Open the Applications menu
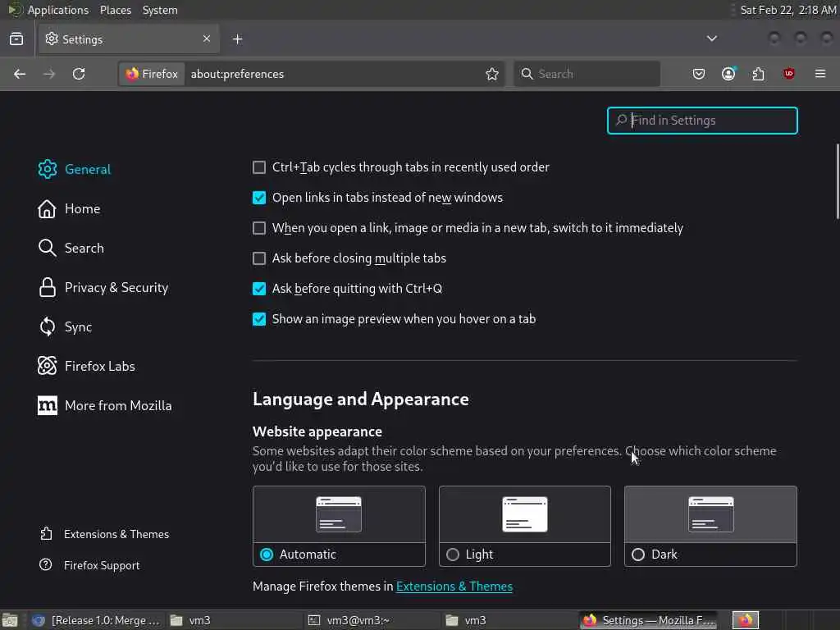This screenshot has height=630, width=840. [58, 10]
